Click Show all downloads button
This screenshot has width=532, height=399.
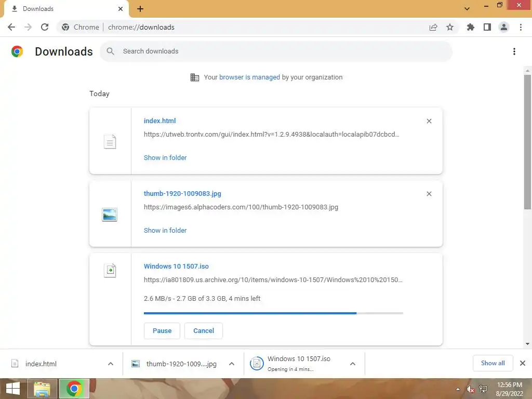click(x=493, y=363)
